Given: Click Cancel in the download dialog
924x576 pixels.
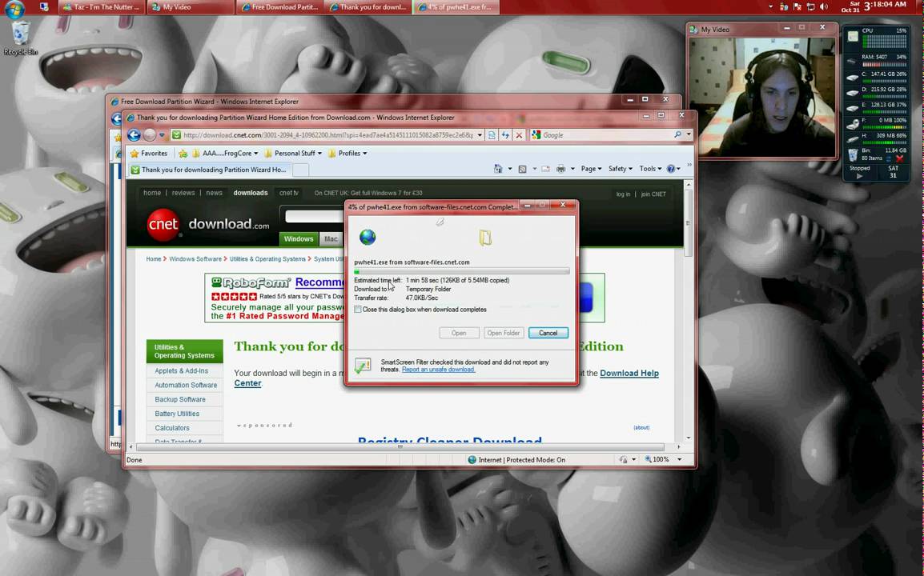Looking at the screenshot, I should coord(548,333).
